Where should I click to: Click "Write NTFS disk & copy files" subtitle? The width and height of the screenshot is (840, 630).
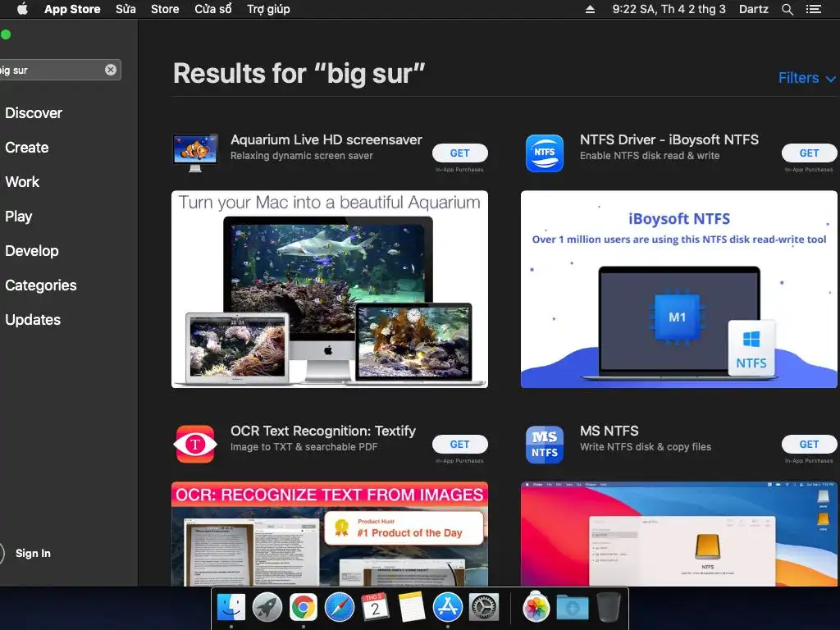coord(646,447)
